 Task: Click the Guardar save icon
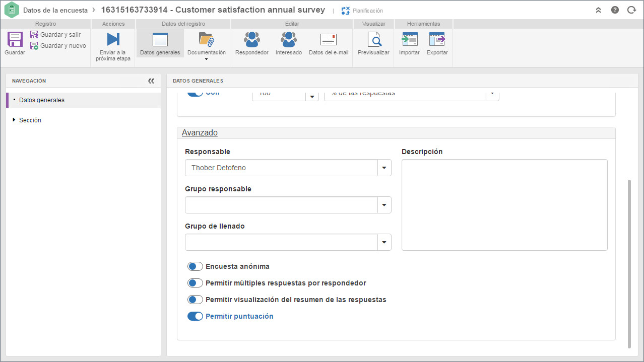[x=15, y=39]
